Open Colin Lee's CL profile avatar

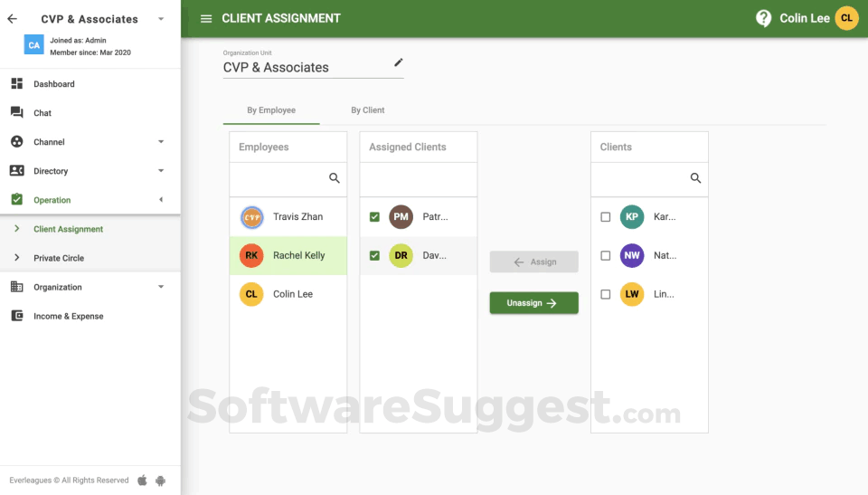pos(846,18)
